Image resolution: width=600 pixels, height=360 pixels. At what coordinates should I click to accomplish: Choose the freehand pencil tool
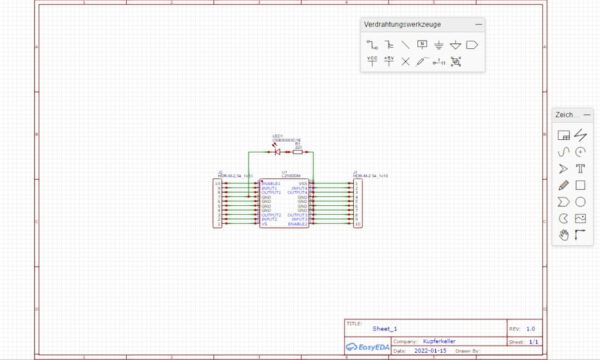coord(563,185)
